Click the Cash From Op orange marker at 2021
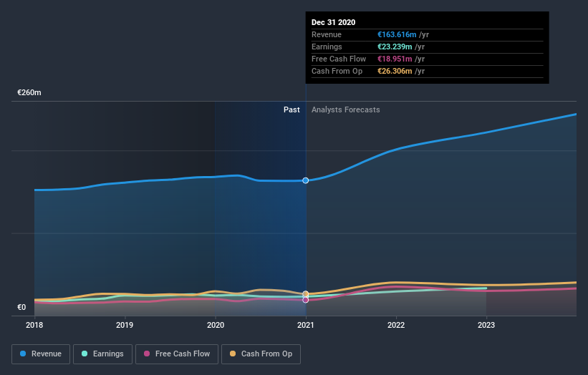The image size is (588, 375). [x=306, y=294]
